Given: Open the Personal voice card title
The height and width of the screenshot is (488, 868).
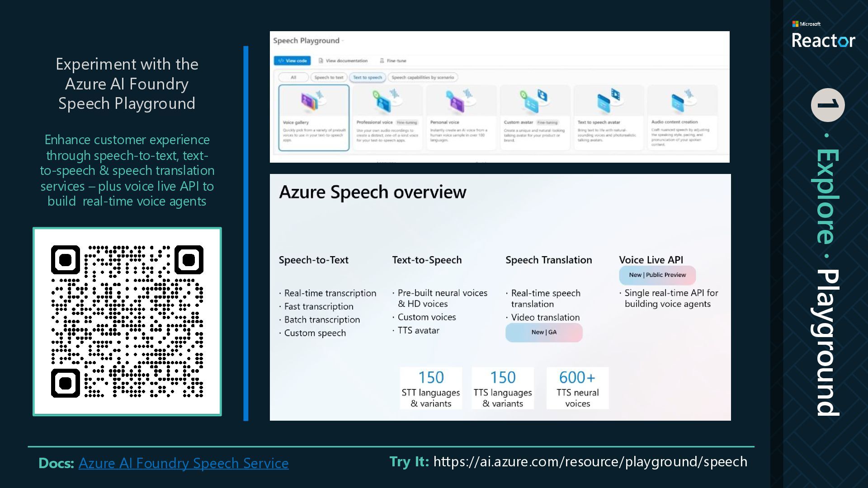Looking at the screenshot, I should tap(444, 122).
